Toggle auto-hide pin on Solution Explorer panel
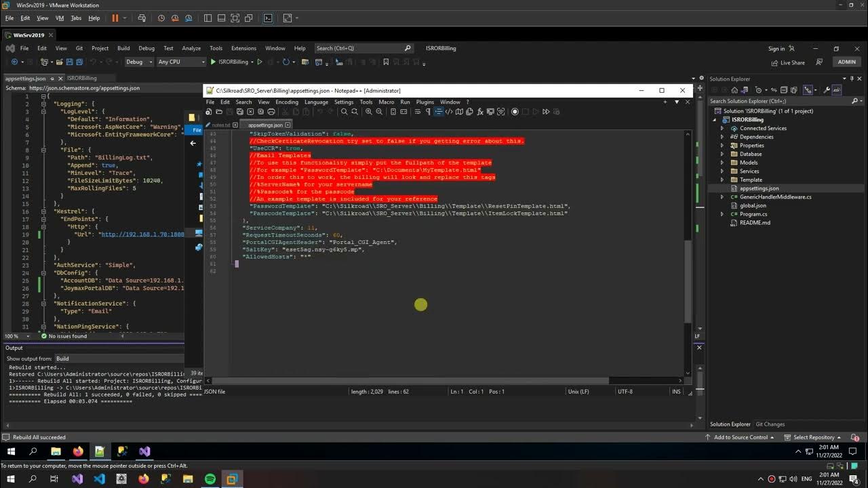The height and width of the screenshot is (488, 868). (852, 79)
